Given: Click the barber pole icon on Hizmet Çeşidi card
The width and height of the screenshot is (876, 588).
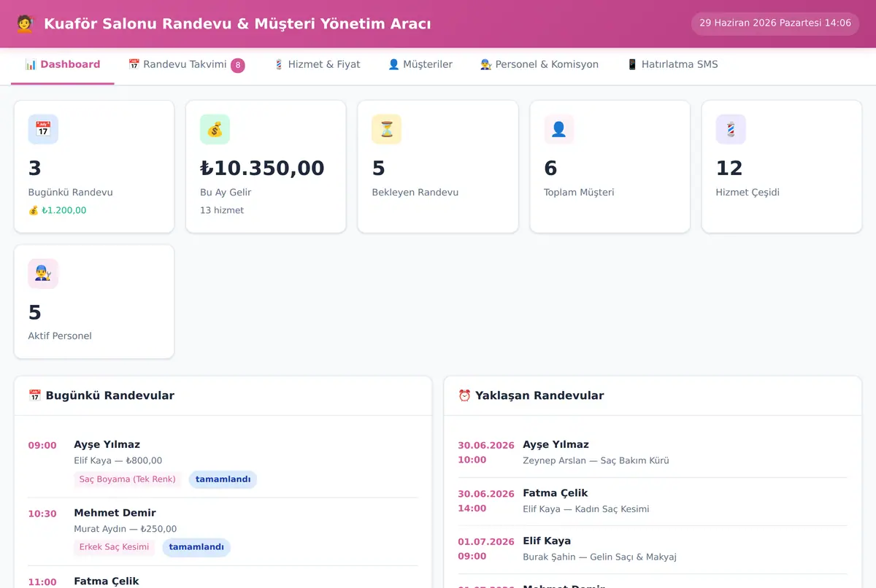Looking at the screenshot, I should [x=731, y=129].
